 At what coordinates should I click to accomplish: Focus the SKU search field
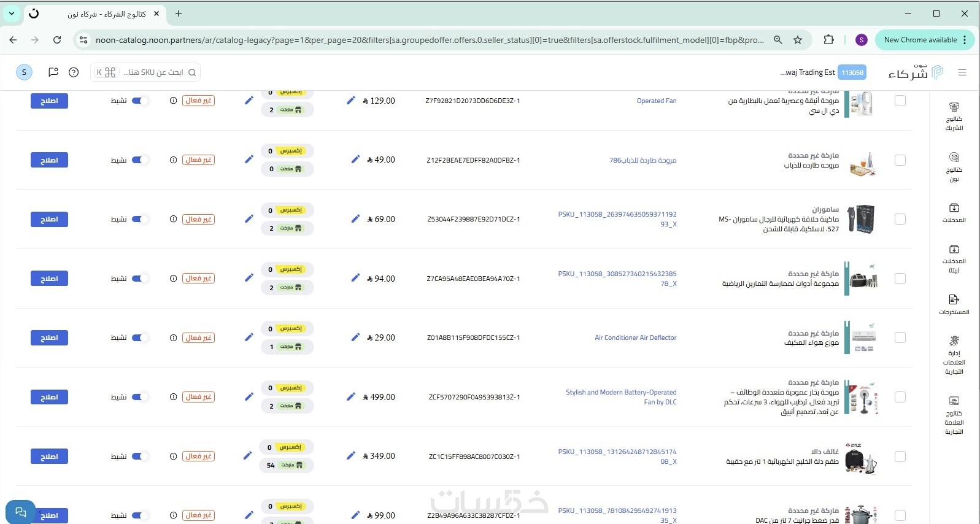145,72
